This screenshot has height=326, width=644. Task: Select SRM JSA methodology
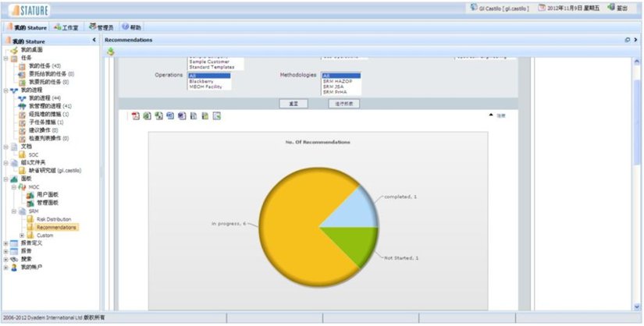click(341, 87)
